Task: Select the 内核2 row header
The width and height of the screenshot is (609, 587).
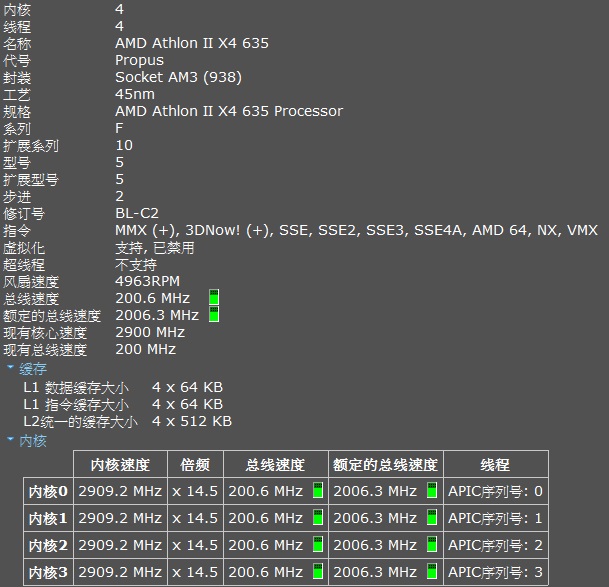Action: tap(48, 545)
